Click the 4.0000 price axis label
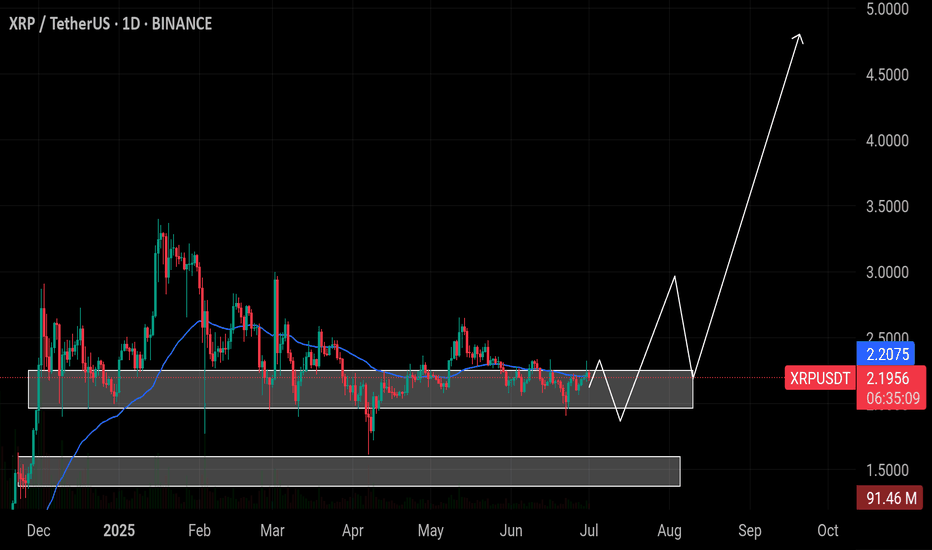This screenshot has width=932, height=550. [887, 141]
